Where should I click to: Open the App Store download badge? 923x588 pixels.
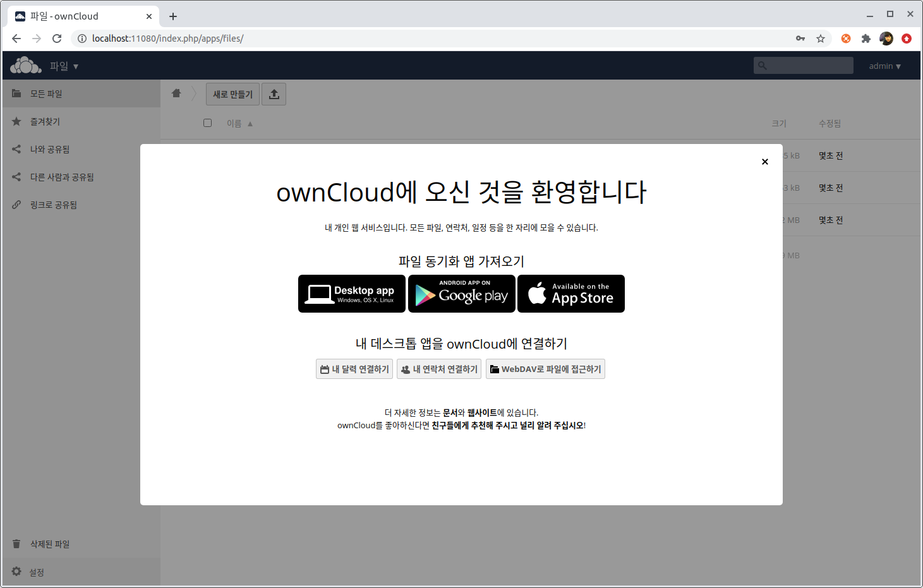click(571, 294)
